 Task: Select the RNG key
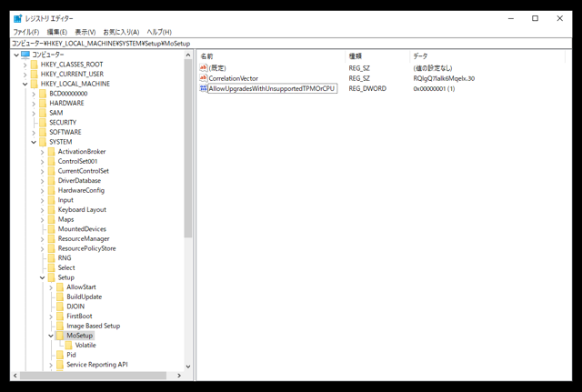click(x=65, y=258)
